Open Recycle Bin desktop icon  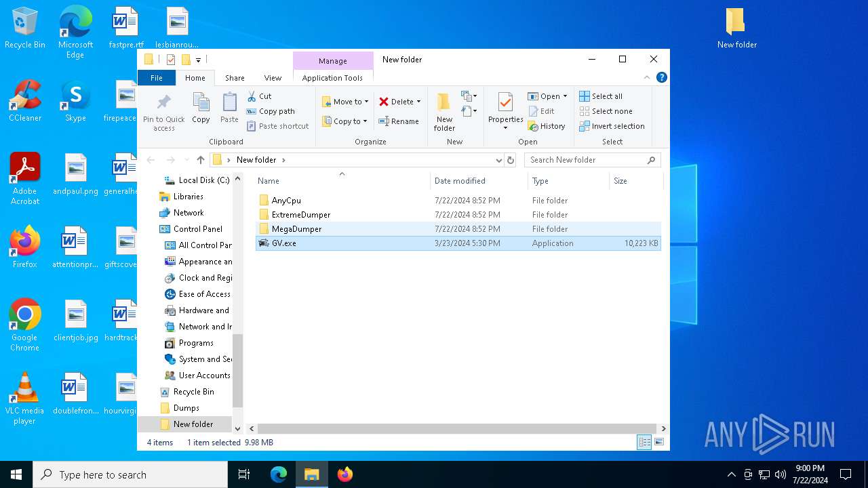pyautogui.click(x=25, y=28)
